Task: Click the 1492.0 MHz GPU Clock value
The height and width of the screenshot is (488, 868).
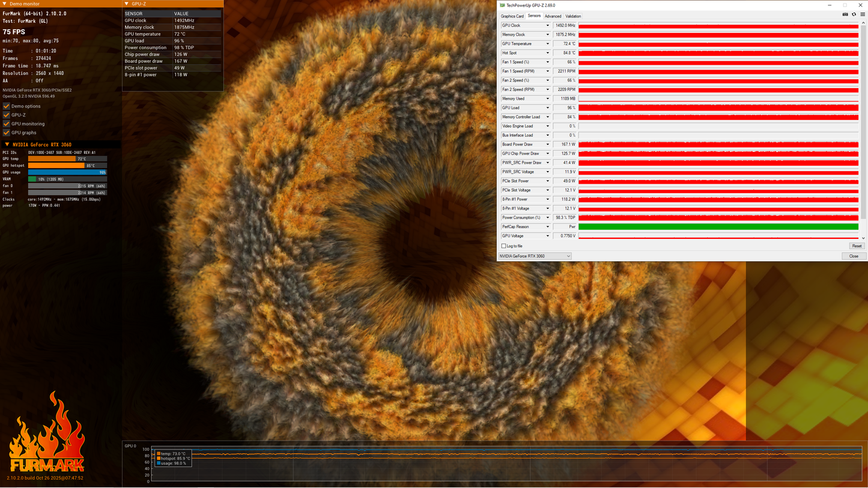Action: (x=565, y=26)
